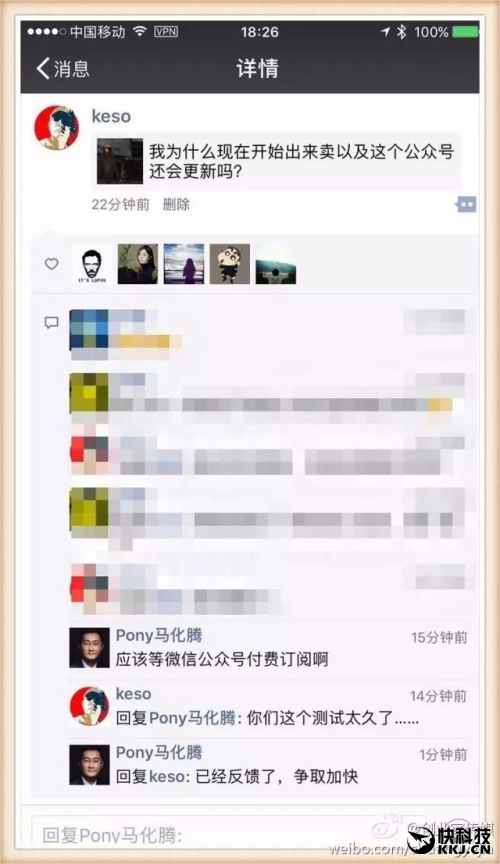Select comment 已经反馈了，争取加快
This screenshot has width=500, height=864.
click(277, 776)
